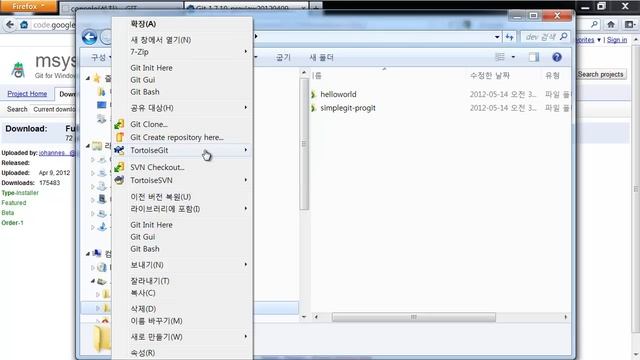Viewport: 640px width, 360px height.
Task: Open Project Home link
Action: click(27, 94)
